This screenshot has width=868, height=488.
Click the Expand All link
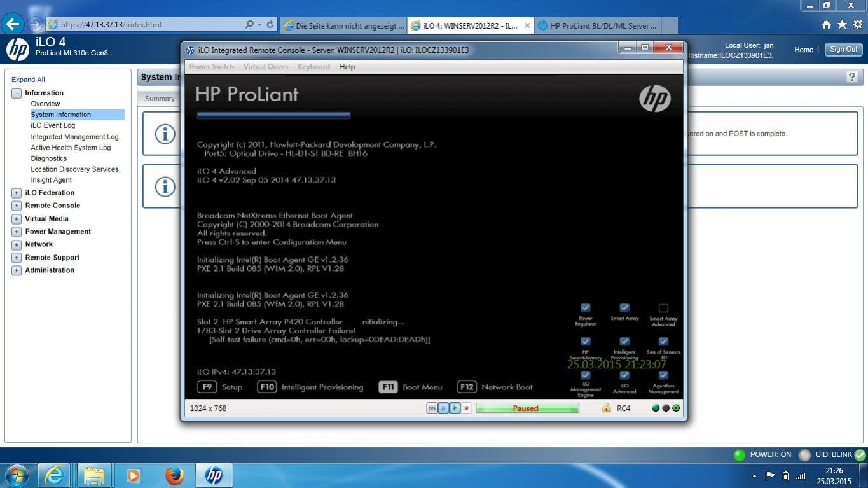click(x=28, y=80)
